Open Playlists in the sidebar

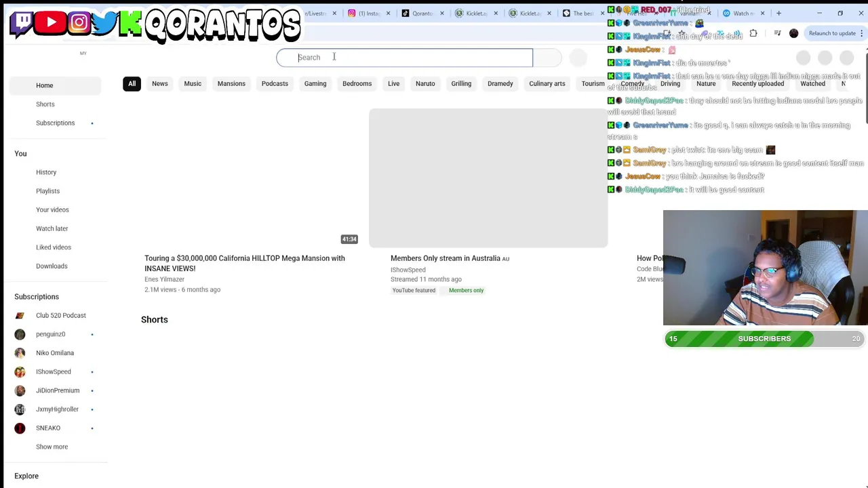56,191
